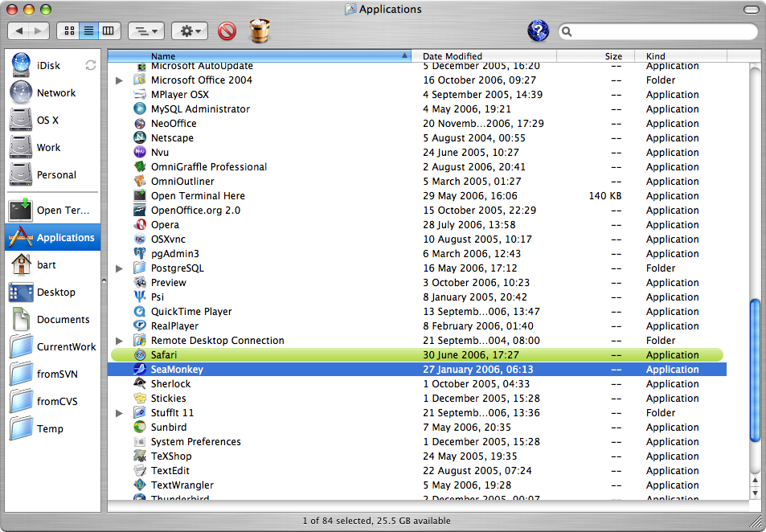Open the Action gear menu
The width and height of the screenshot is (766, 532).
tap(190, 31)
